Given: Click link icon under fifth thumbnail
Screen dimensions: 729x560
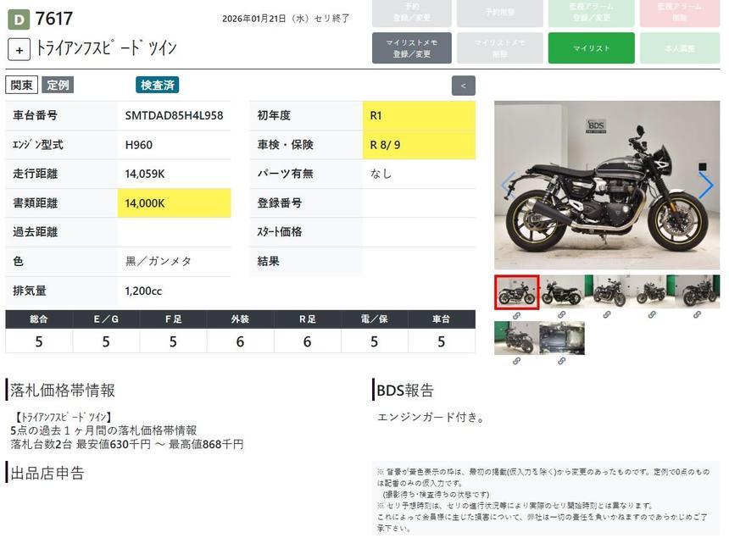Looking at the screenshot, I should pyautogui.click(x=697, y=315).
